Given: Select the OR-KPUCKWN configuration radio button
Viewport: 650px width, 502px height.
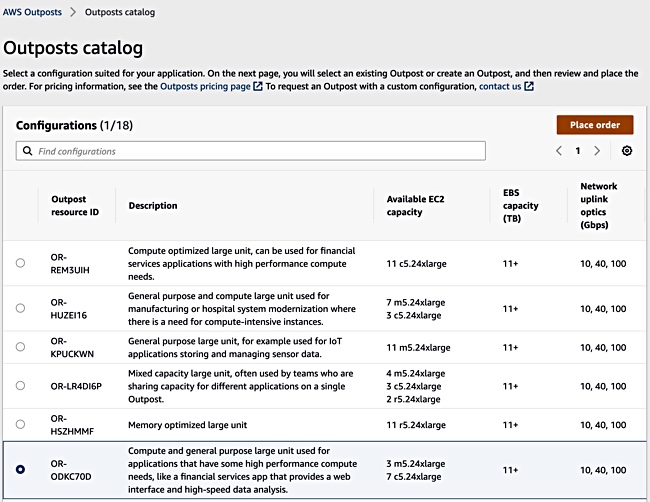Looking at the screenshot, I should (20, 347).
